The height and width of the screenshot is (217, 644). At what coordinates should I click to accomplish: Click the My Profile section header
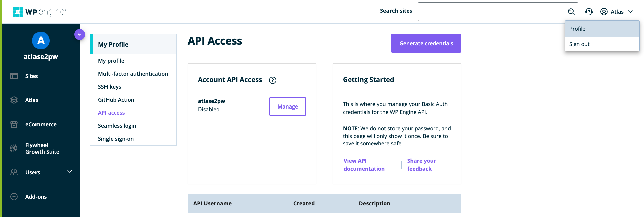(133, 44)
